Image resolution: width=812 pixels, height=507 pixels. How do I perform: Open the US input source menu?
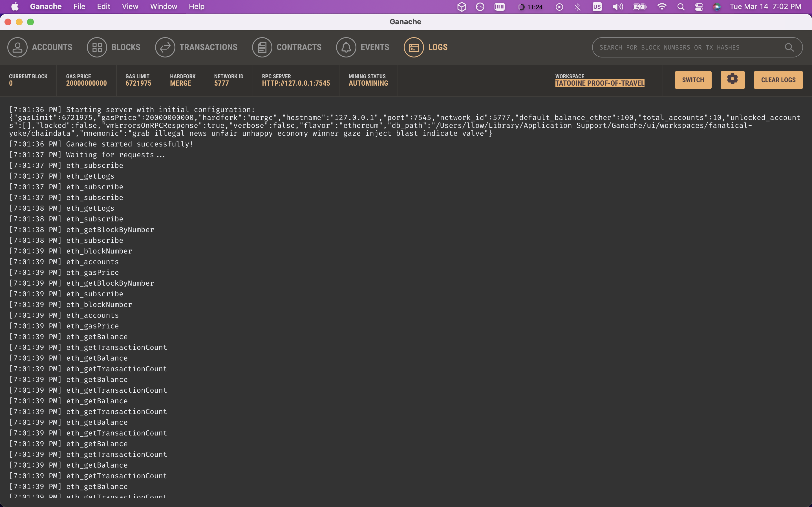597,7
